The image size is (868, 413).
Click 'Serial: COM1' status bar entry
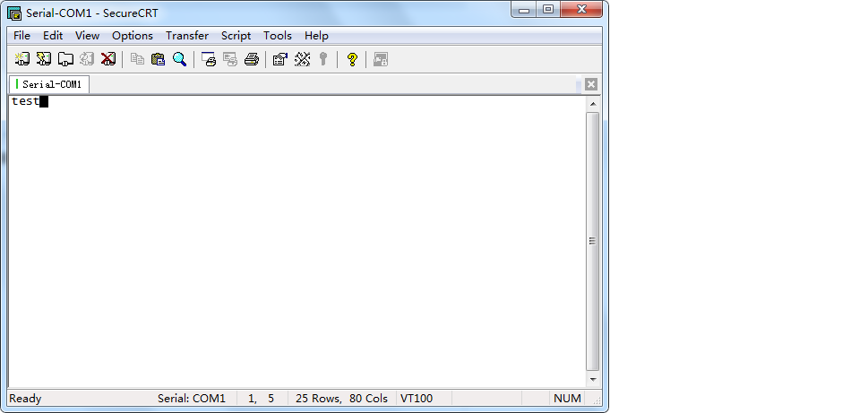pyautogui.click(x=192, y=398)
